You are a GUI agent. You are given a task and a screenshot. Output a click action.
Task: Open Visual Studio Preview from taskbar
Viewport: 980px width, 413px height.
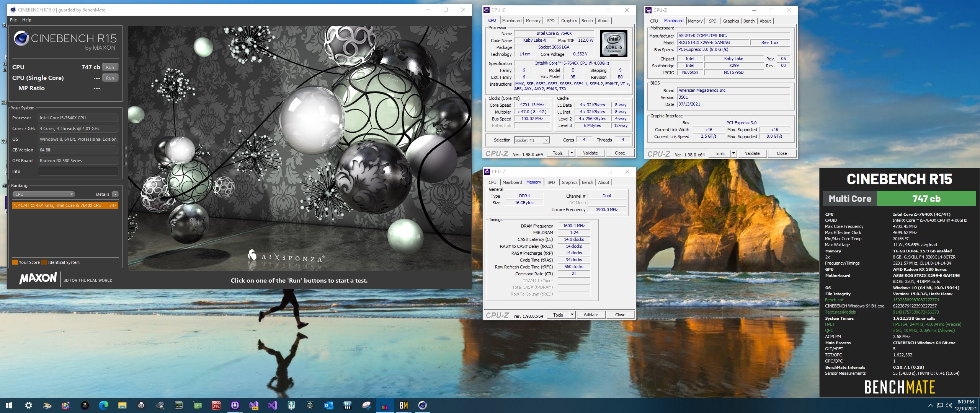253,405
